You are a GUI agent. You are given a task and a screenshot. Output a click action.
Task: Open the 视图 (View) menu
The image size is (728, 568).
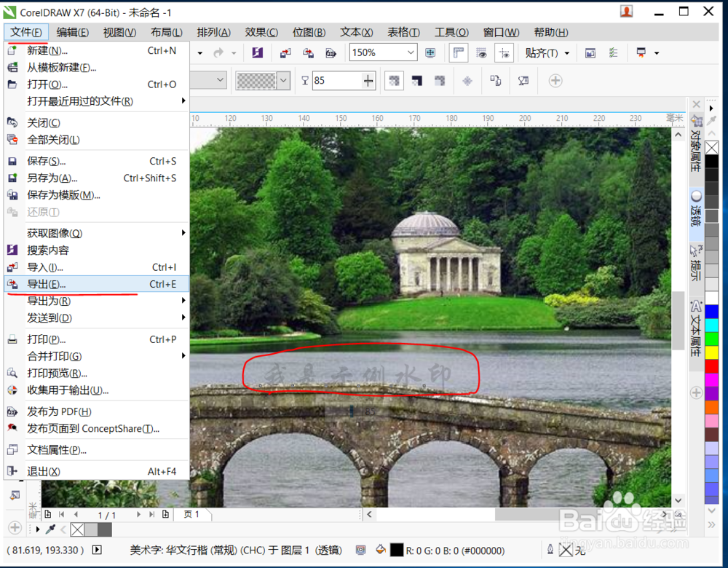pos(119,32)
